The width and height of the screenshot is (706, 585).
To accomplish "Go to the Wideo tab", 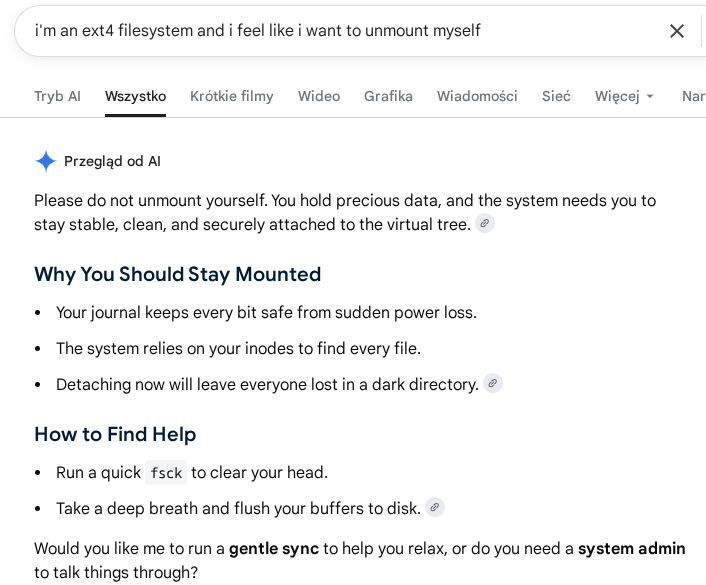I will [319, 96].
